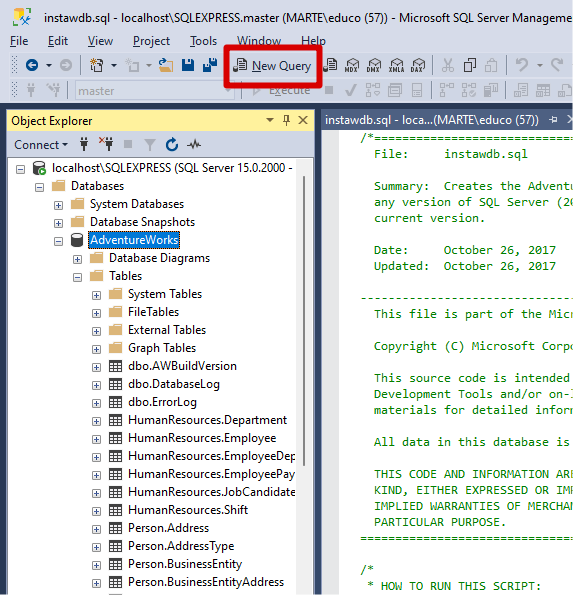This screenshot has height=595, width=573.
Task: Click the Results to Grid icon
Action: click(x=543, y=90)
